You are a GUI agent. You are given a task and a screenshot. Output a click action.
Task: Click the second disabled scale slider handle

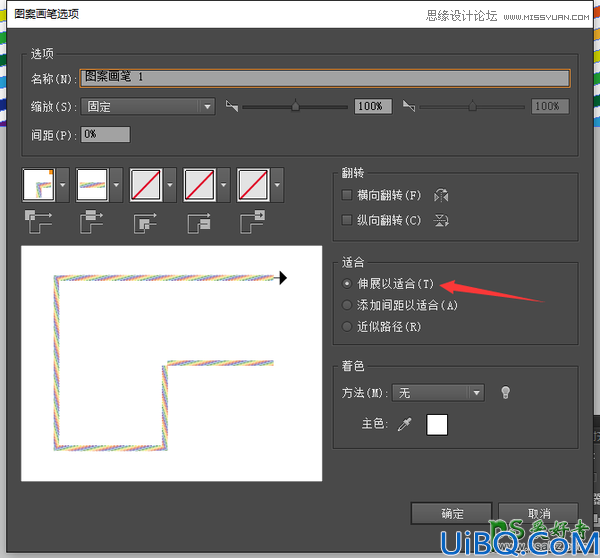click(473, 105)
